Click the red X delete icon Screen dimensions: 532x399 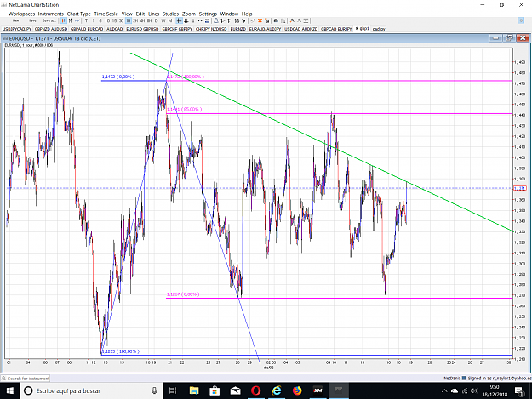pos(260,20)
